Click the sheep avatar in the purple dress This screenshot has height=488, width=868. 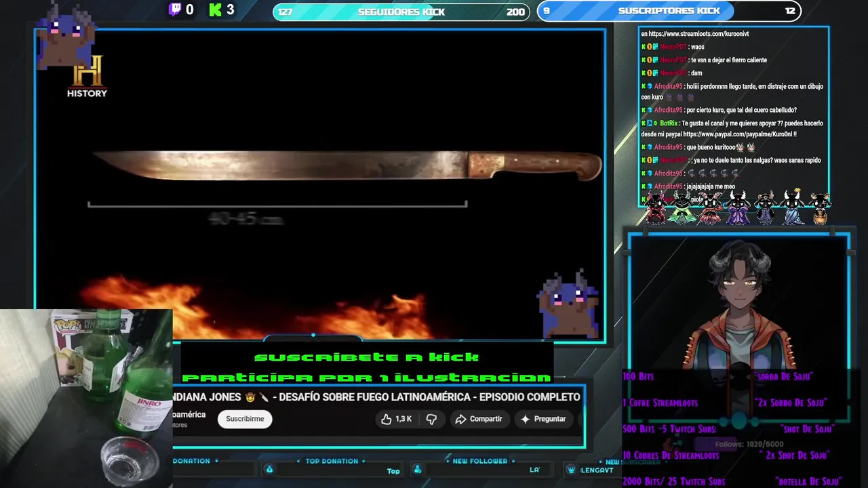pos(738,207)
